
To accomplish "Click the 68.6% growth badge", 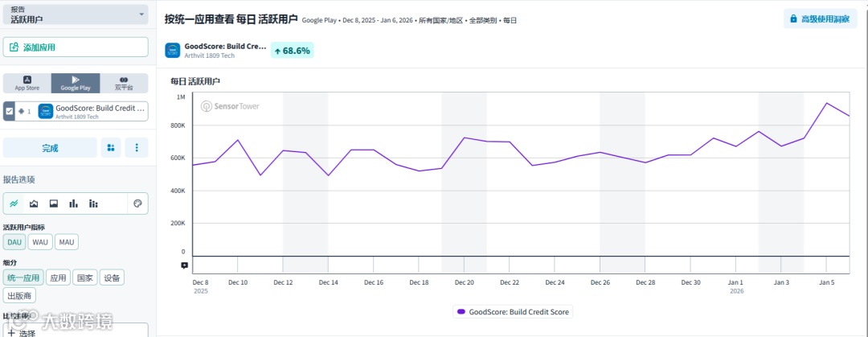I will coord(293,51).
